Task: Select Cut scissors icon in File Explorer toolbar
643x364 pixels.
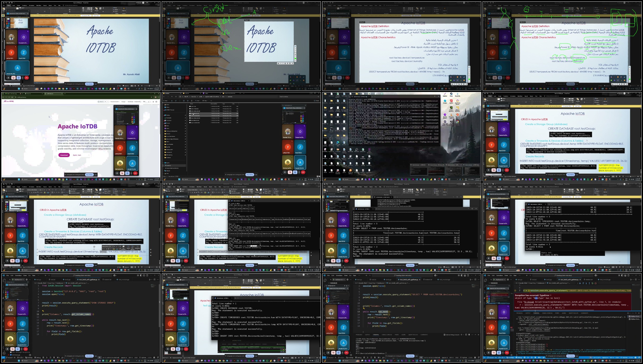Action: [172, 101]
